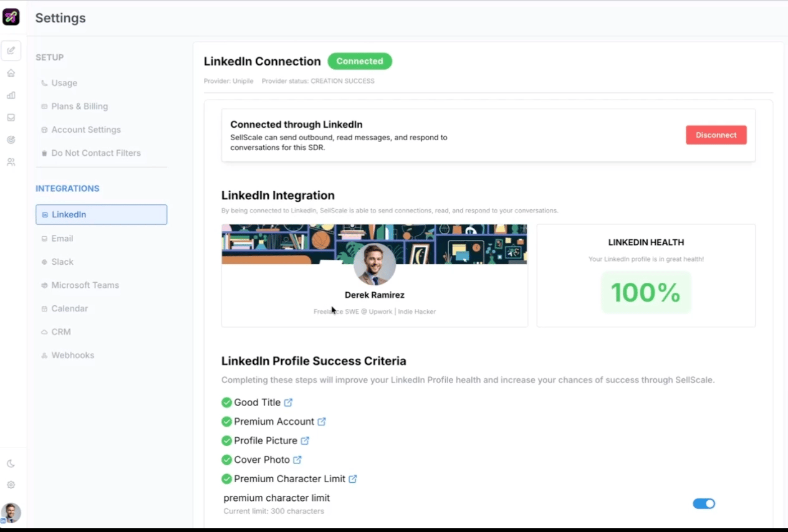Click the LINKEDIN HEALTH heading
This screenshot has width=788, height=532.
click(646, 242)
